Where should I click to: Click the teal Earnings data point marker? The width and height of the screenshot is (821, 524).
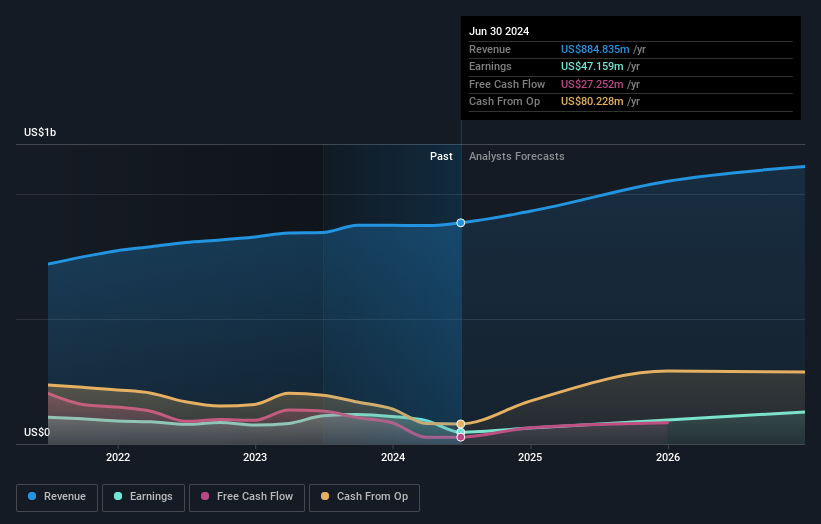click(461, 432)
